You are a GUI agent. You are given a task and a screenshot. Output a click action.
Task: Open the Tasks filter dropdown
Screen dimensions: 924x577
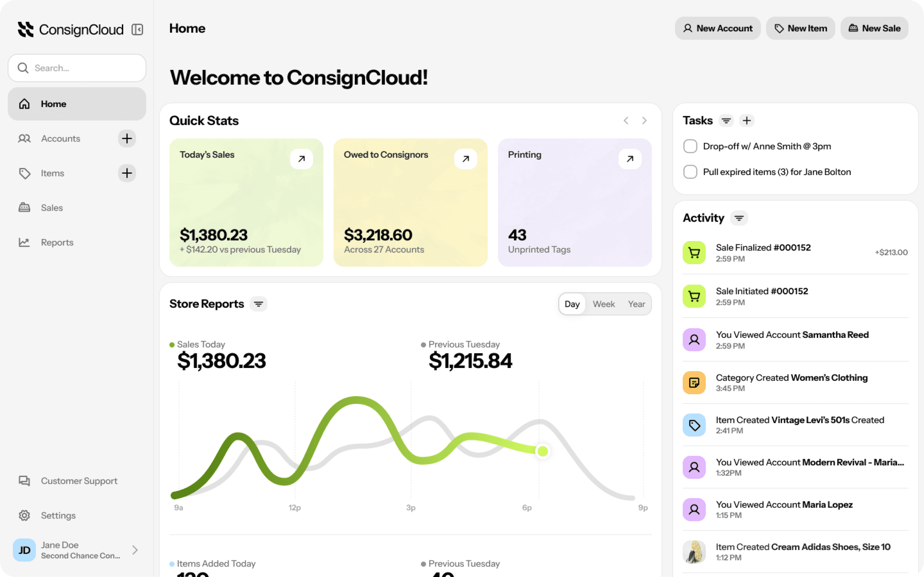(726, 121)
